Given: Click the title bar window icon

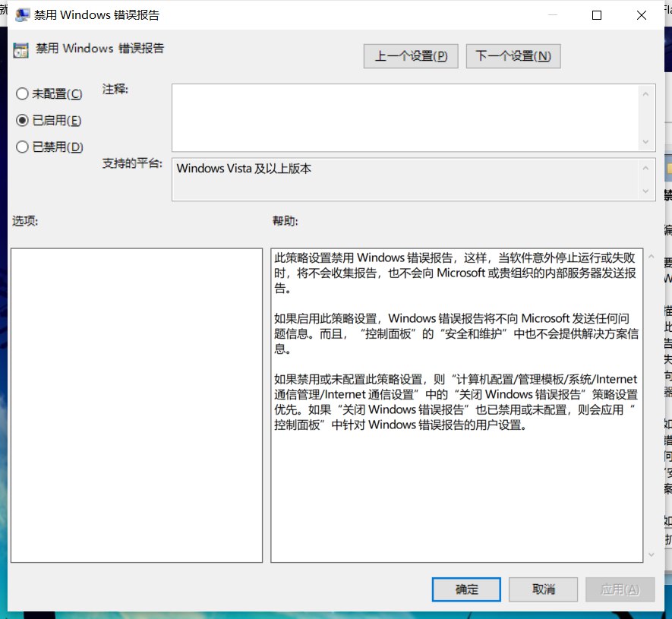Looking at the screenshot, I should 22,15.
